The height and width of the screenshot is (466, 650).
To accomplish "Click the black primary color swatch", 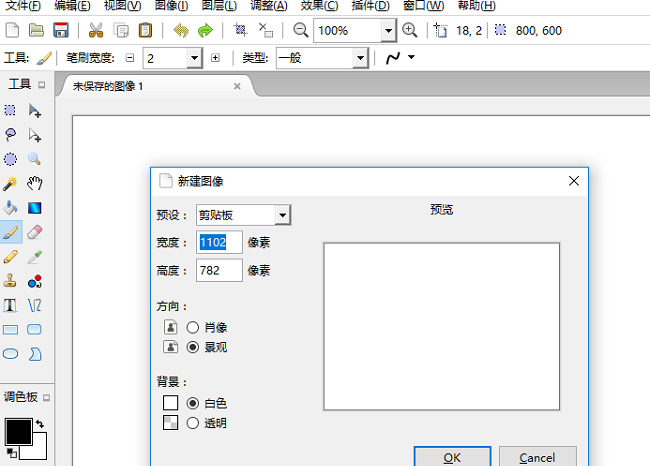I will (18, 432).
